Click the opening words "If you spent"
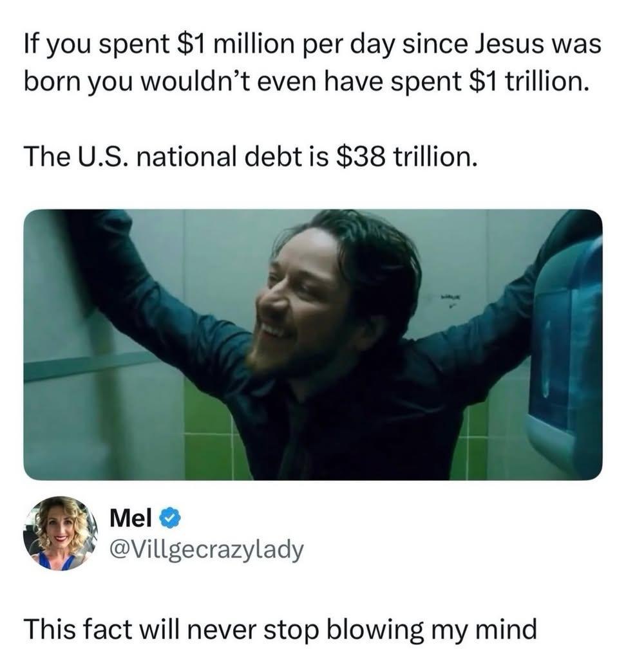Image resolution: width=626 pixels, height=672 pixels. pos(97,45)
